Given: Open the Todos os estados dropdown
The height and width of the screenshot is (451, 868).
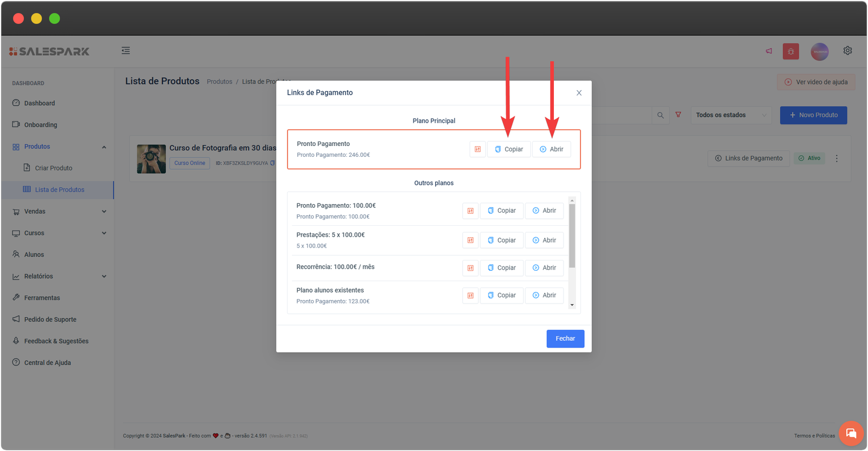Looking at the screenshot, I should coord(731,115).
